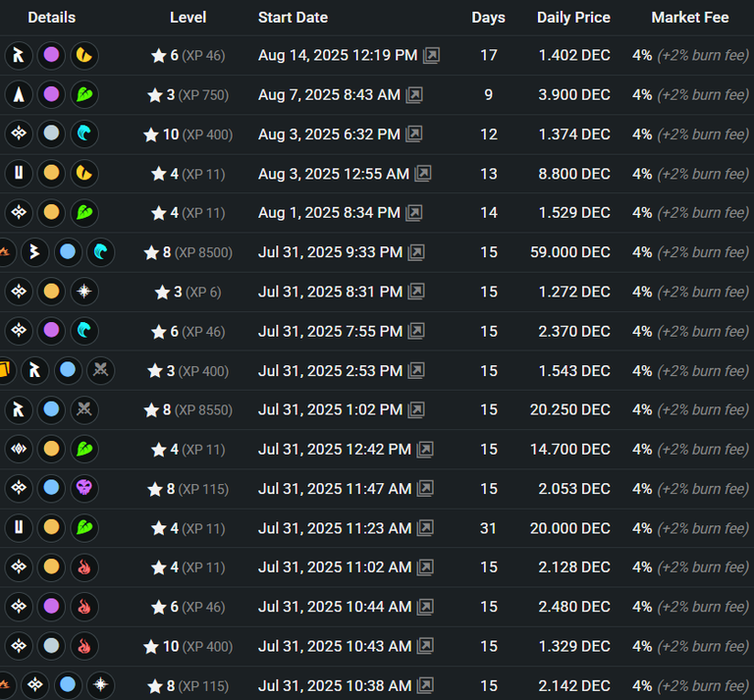Viewport: 754px width, 700px height.
Task: Open link icon for Aug 3 6:32 PM
Action: coord(414,135)
